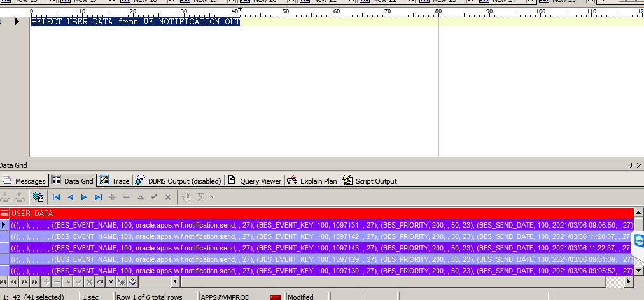
Task: Click the blue previous record arrow
Action: [x=70, y=198]
